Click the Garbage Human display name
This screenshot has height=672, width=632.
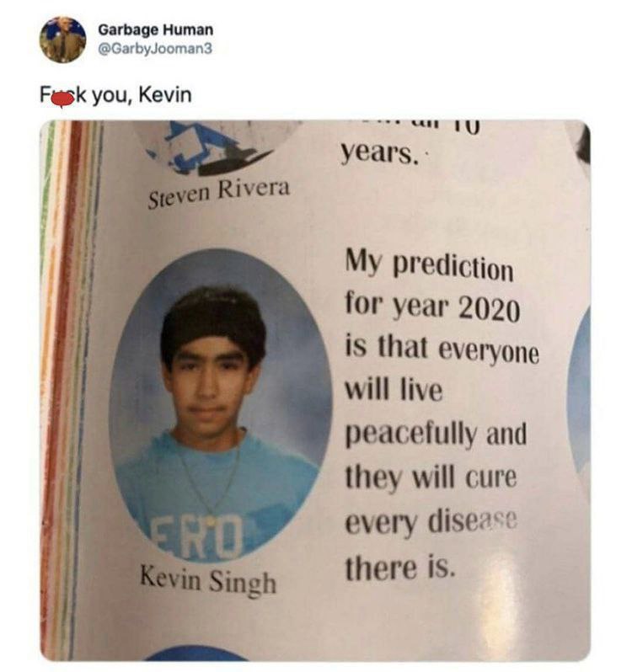[x=155, y=30]
